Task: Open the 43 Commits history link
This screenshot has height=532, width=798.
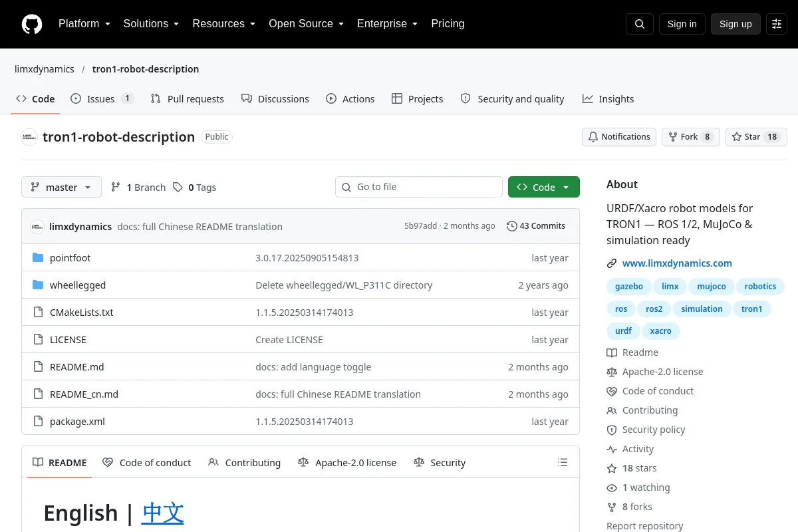Action: pos(536,226)
